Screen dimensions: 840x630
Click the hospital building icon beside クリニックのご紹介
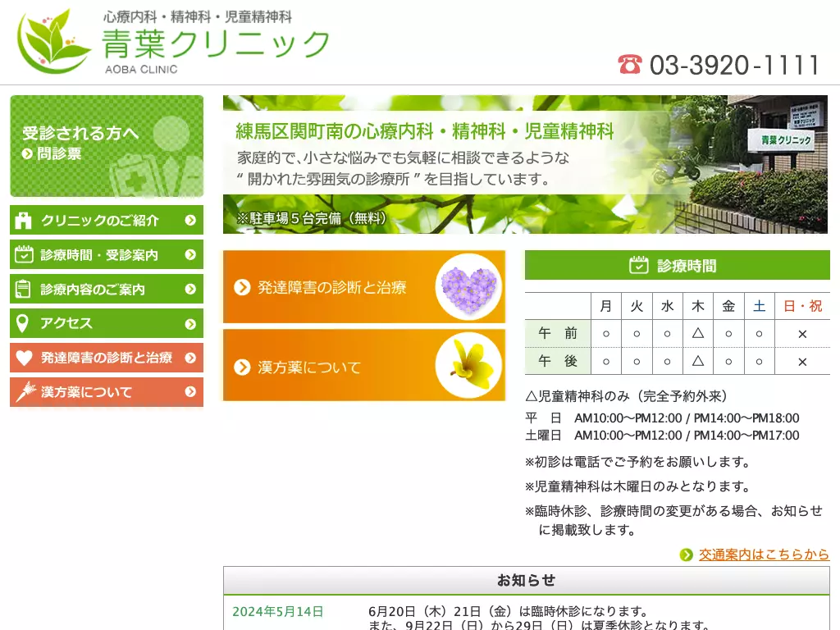(x=23, y=220)
